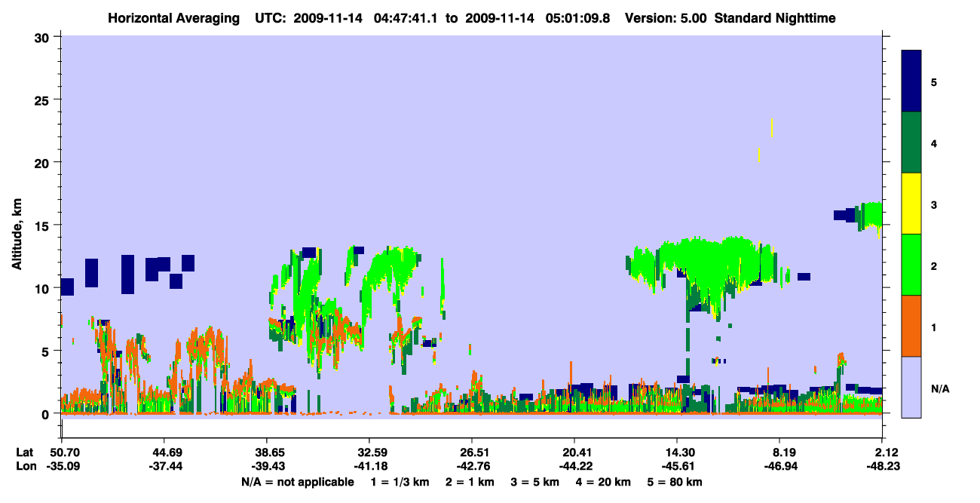The image size is (980, 503).
Task: Click the y-axis tick label 20
Action: [x=44, y=162]
